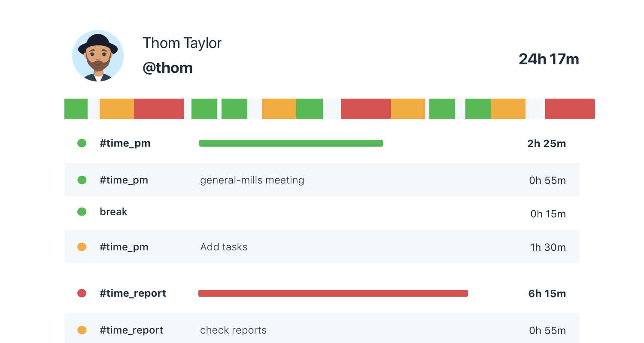Click the orange dot next to Add tasks

click(82, 247)
